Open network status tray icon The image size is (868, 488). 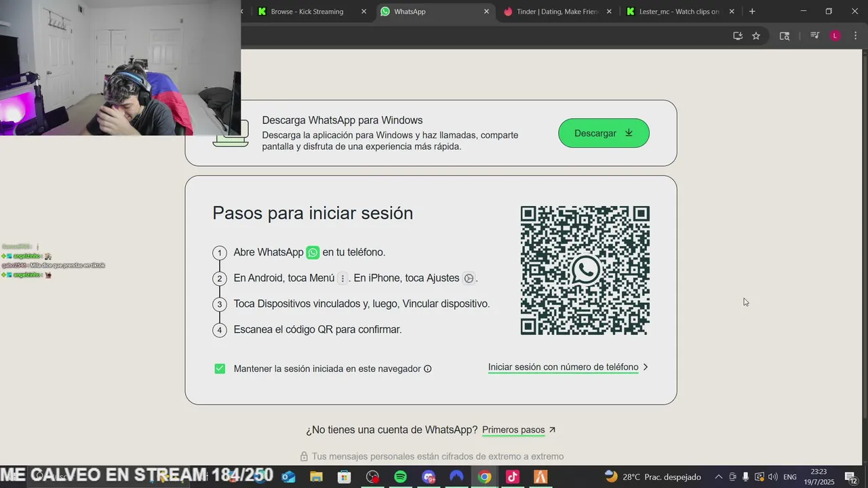(x=759, y=477)
